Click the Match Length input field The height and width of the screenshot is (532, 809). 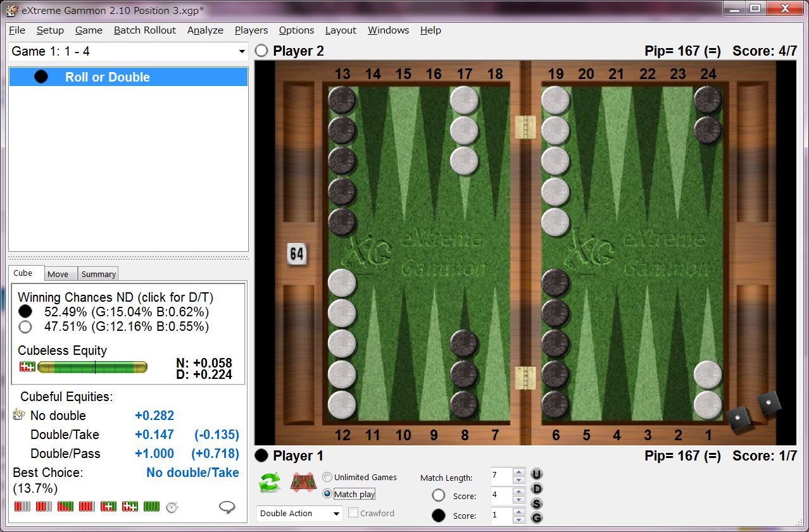pyautogui.click(x=501, y=476)
